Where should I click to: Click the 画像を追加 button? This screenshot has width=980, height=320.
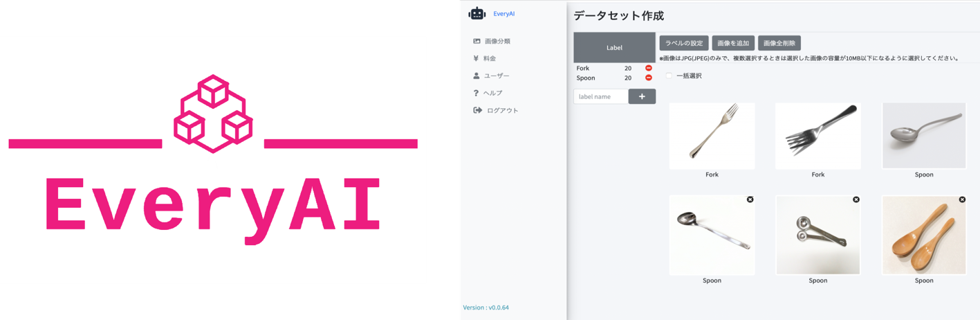tap(733, 43)
